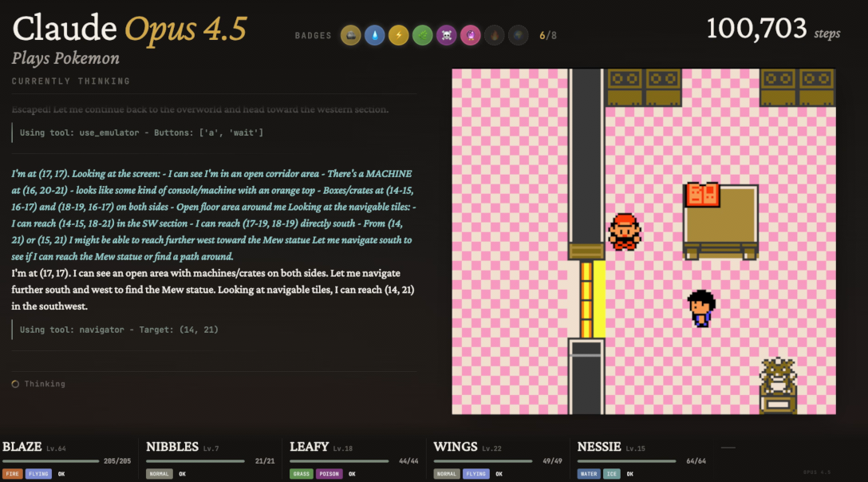The height and width of the screenshot is (482, 868).
Task: Click the Claude Opus 4.5 title
Action: (x=129, y=28)
